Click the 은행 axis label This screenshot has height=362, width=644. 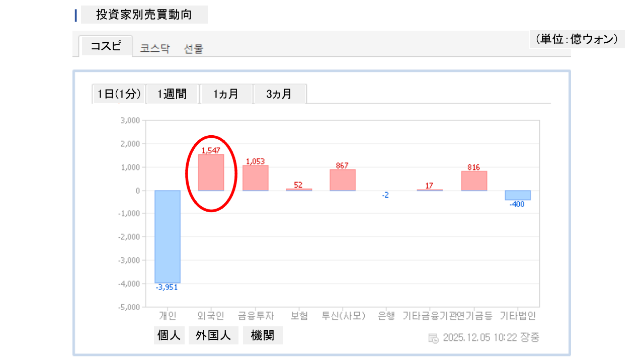click(x=385, y=316)
